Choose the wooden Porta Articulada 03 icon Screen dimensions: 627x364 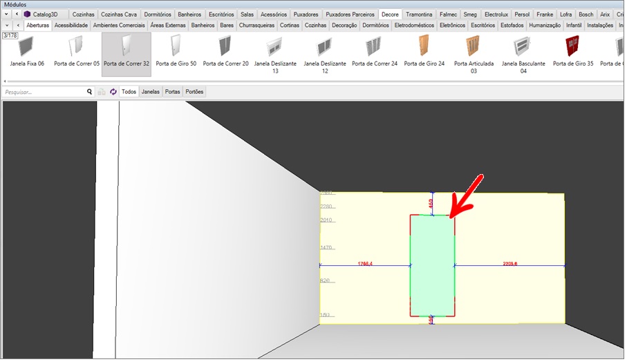click(x=474, y=47)
